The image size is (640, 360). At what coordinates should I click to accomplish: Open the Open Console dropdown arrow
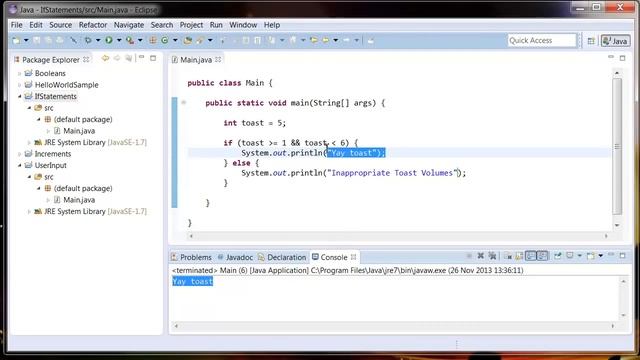pos(601,256)
